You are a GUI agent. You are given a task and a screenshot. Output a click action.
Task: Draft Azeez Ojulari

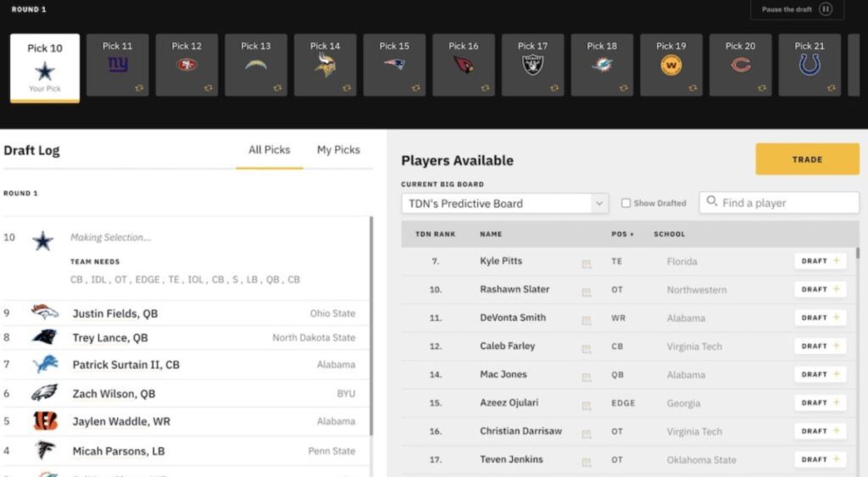pyautogui.click(x=820, y=402)
